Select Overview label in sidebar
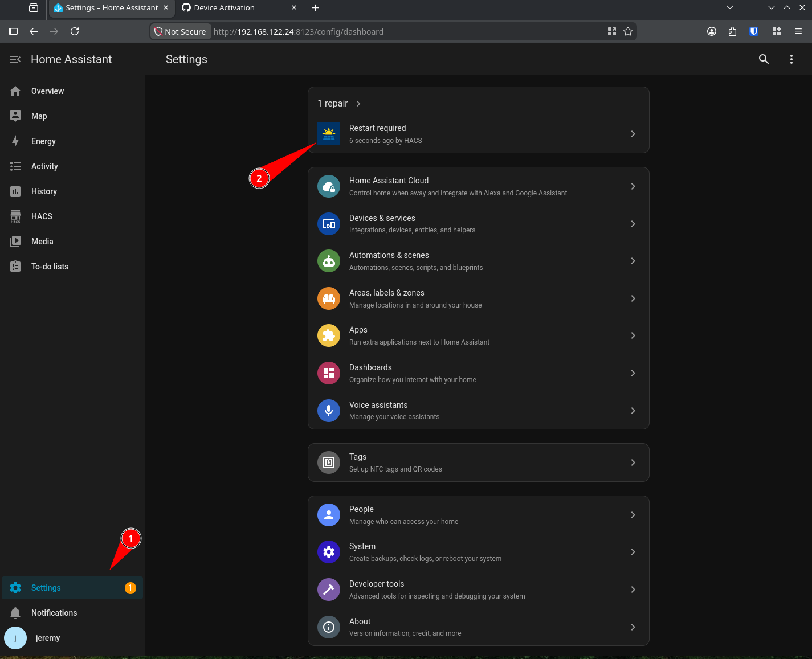Image resolution: width=812 pixels, height=659 pixels. pos(47,91)
